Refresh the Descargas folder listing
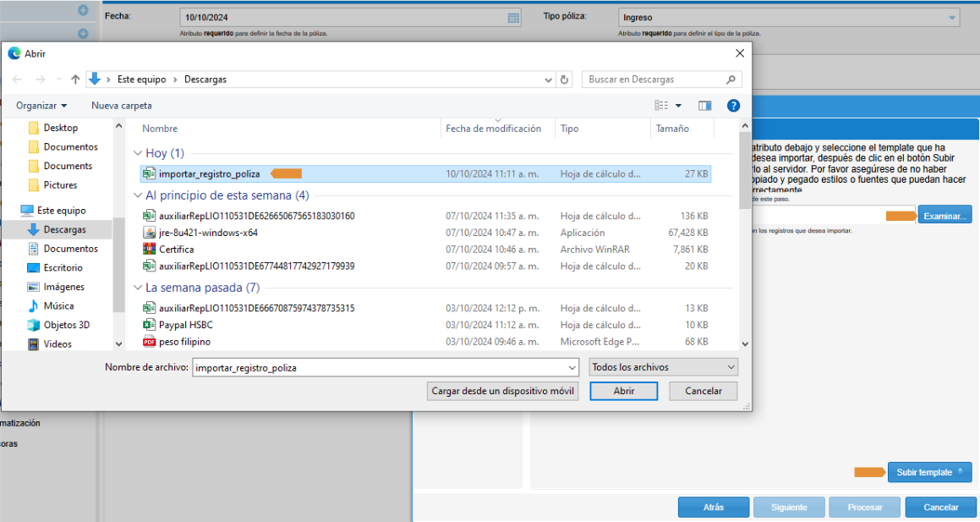Screen dimensions: 980x522 pyautogui.click(x=565, y=80)
